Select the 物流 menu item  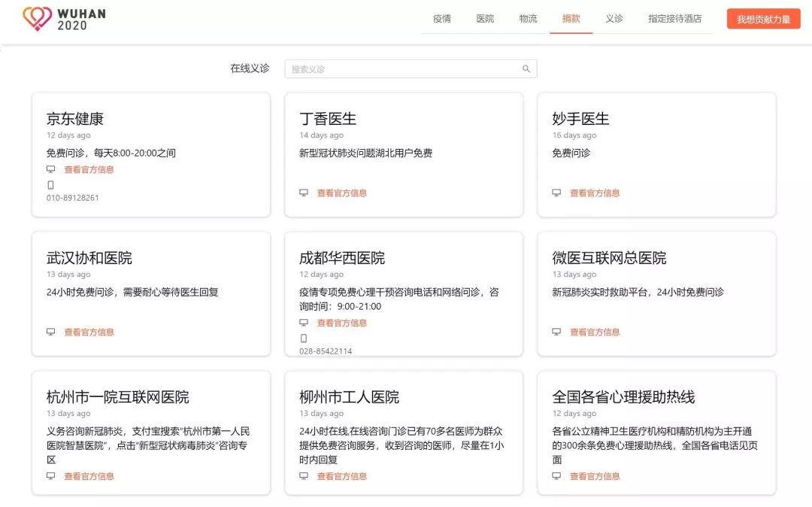point(528,18)
